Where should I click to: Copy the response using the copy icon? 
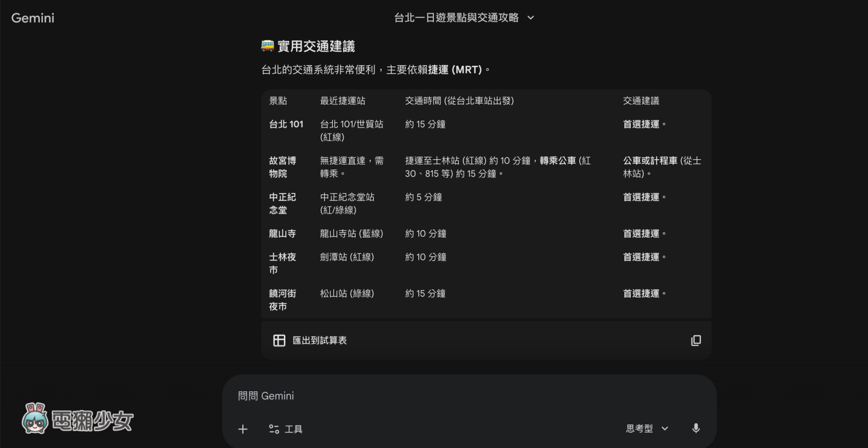696,340
